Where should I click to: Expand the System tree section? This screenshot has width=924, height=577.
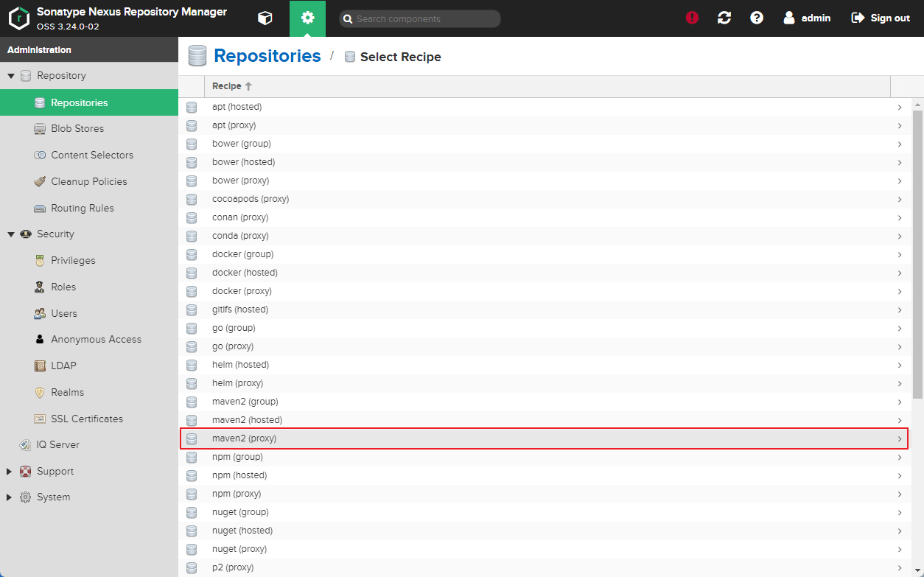click(x=10, y=497)
